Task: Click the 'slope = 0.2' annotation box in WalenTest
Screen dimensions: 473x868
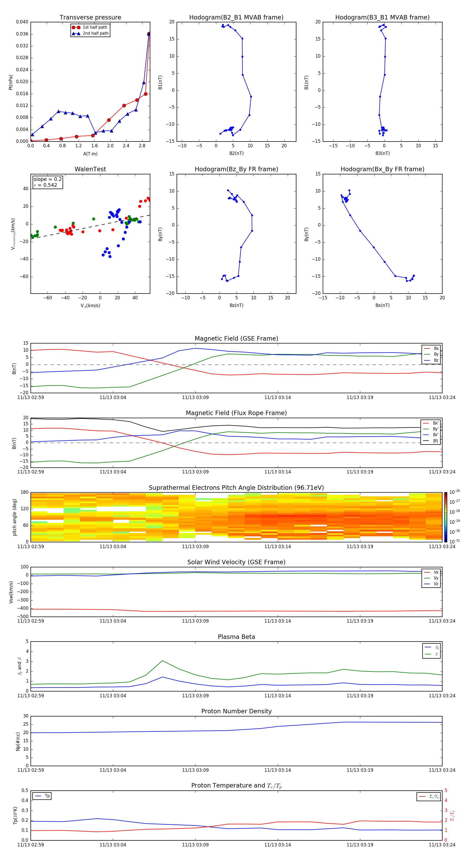Action: pos(48,182)
